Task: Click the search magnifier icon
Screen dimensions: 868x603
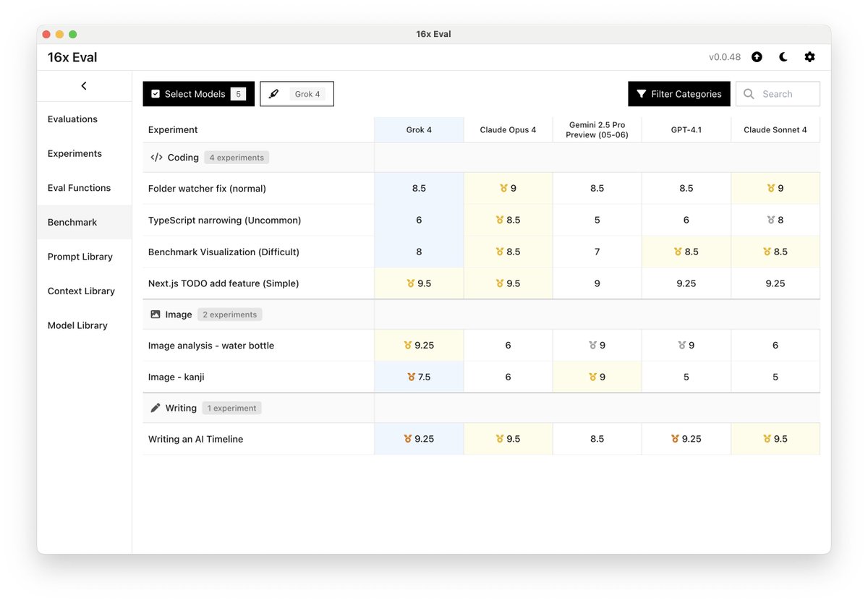Action: click(x=749, y=94)
